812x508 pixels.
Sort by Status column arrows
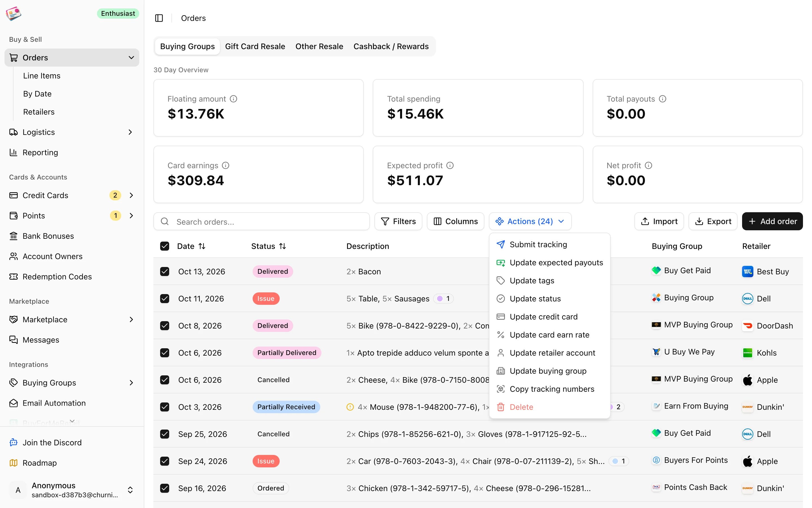pos(283,246)
